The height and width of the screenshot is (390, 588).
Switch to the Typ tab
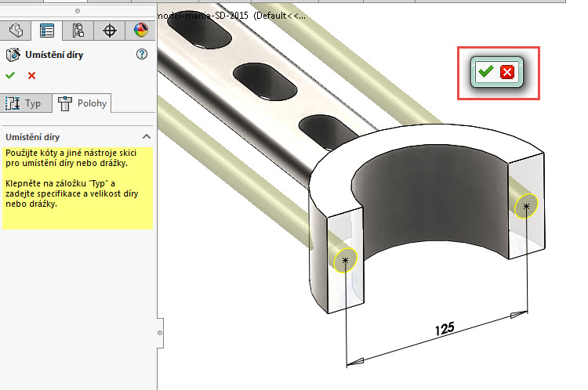[x=27, y=103]
